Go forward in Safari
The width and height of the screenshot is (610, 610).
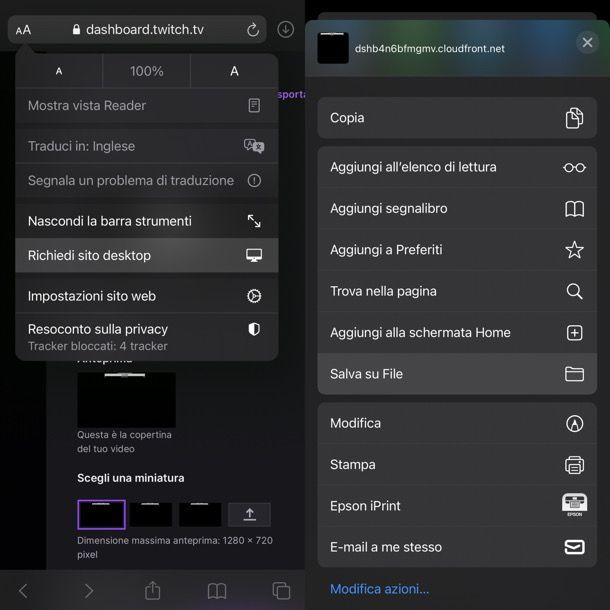click(x=89, y=591)
